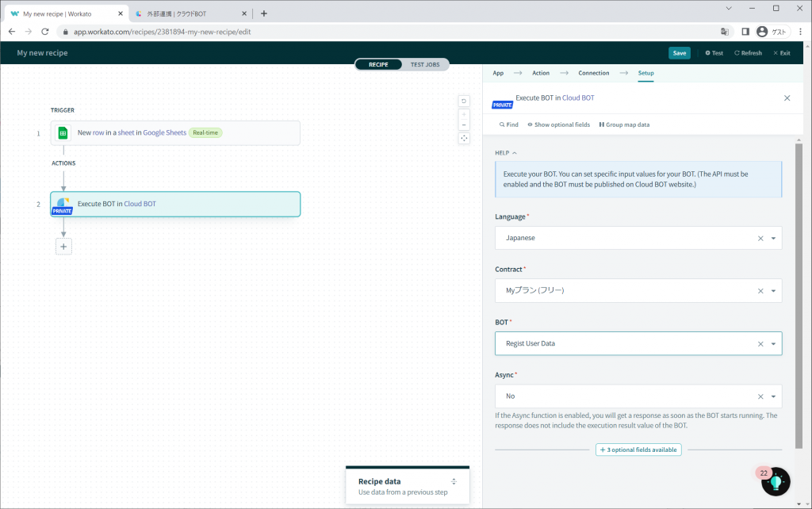Click the My new recipe title
The height and width of the screenshot is (509, 812).
[x=43, y=53]
